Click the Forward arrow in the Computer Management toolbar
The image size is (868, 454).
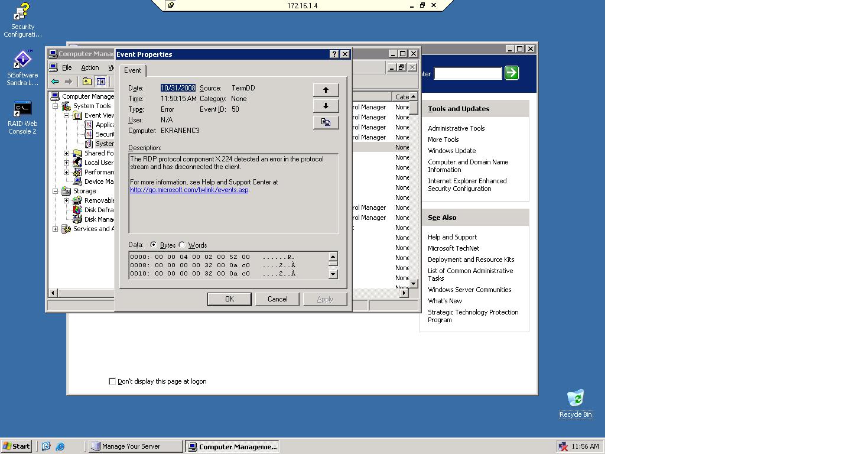pyautogui.click(x=69, y=82)
